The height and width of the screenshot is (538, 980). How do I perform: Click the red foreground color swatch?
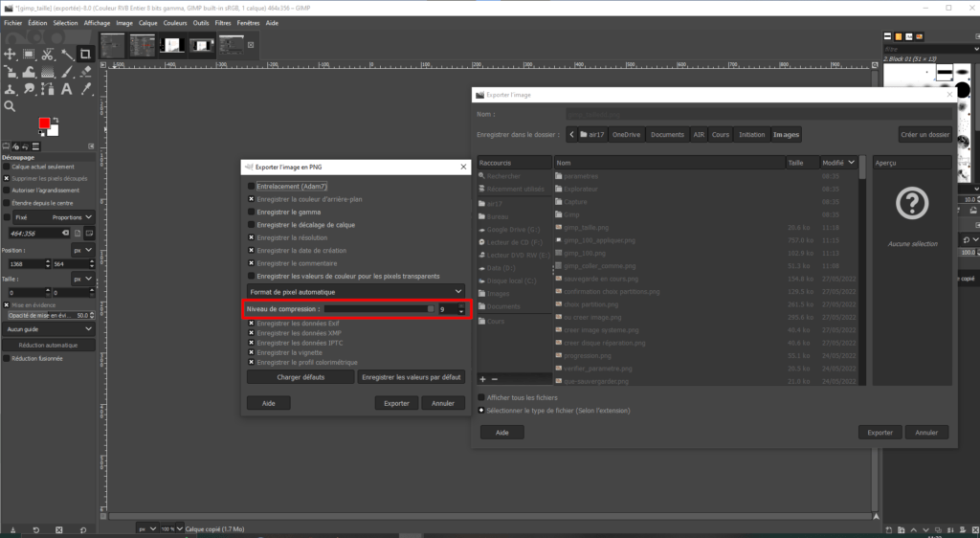[x=44, y=124]
